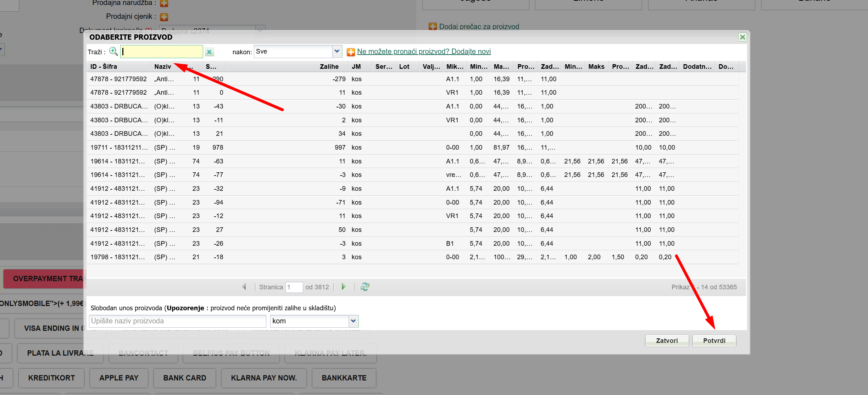The image size is (868, 395).
Task: Close the Odaberite proizvod dialog
Action: click(742, 37)
